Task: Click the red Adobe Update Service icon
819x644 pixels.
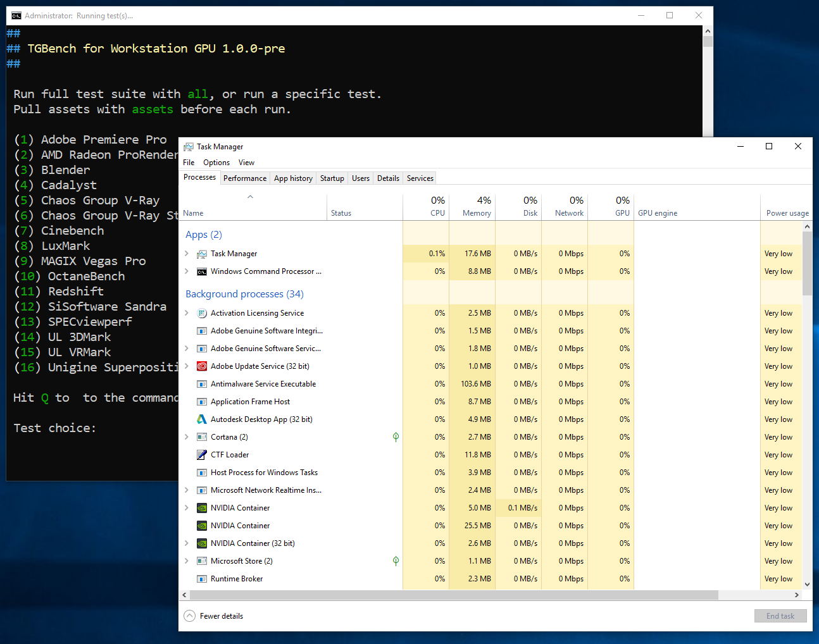Action: pos(202,366)
